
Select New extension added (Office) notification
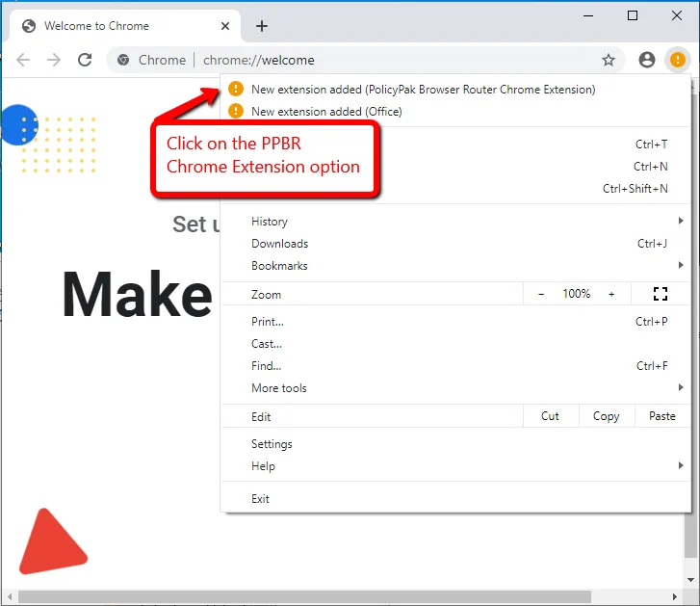pyautogui.click(x=326, y=112)
